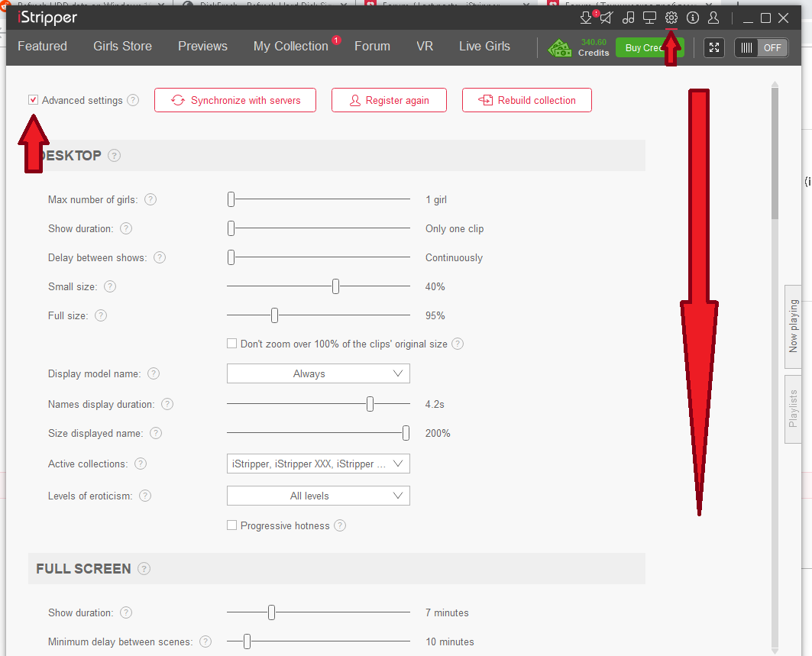Open help for Levels of eroticism
Image resolution: width=812 pixels, height=656 pixels.
(145, 496)
